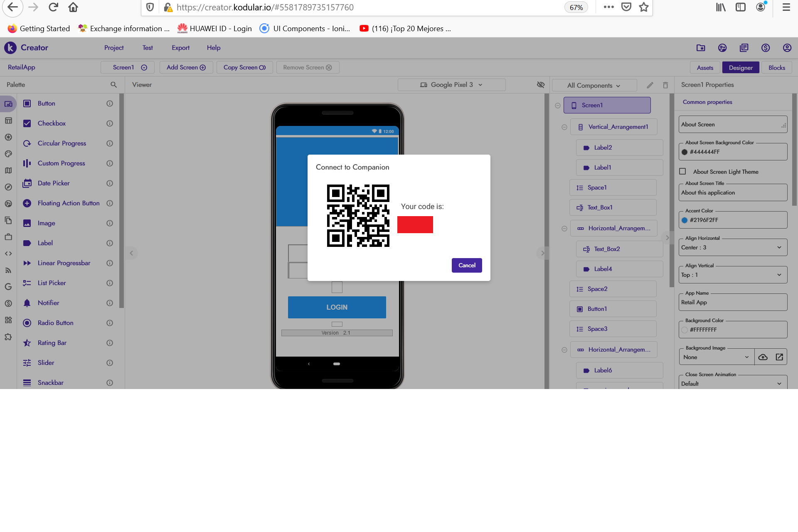Screen dimensions: 798x532
Task: Collapse the Vertical_Arrangement1 tree node
Action: point(564,127)
